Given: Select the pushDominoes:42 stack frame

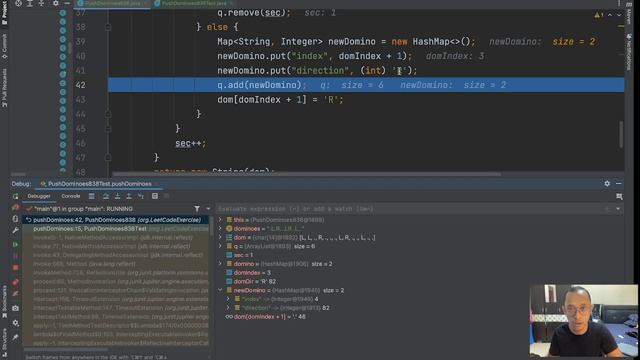Looking at the screenshot, I should coord(116,220).
